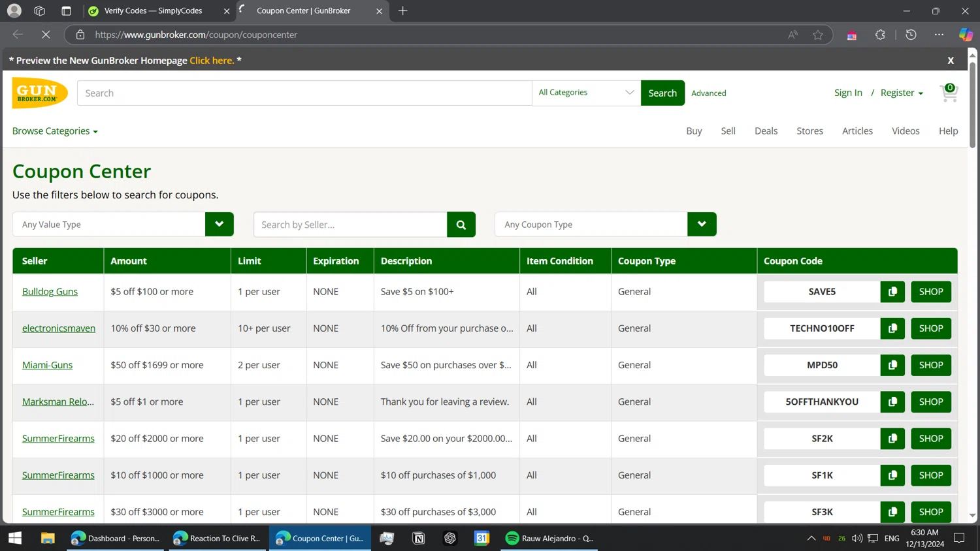
Task: Click the seller search magnifier icon
Action: coord(461,225)
